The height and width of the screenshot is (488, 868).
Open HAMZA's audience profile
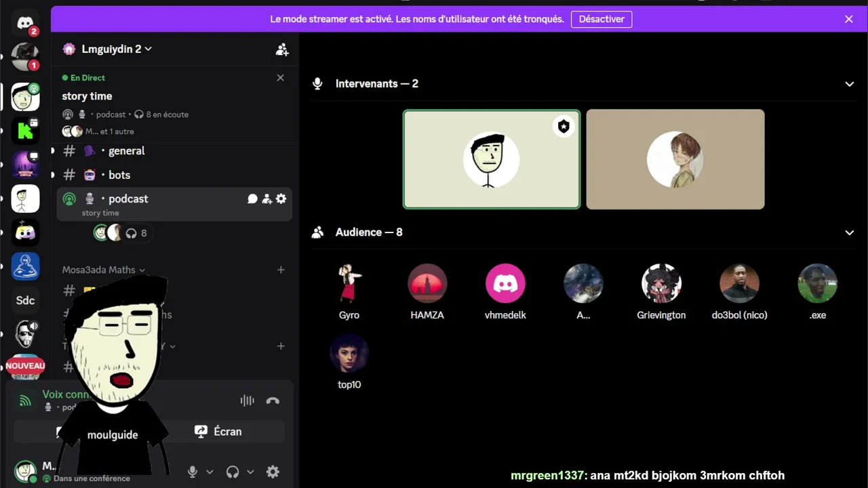[427, 291]
